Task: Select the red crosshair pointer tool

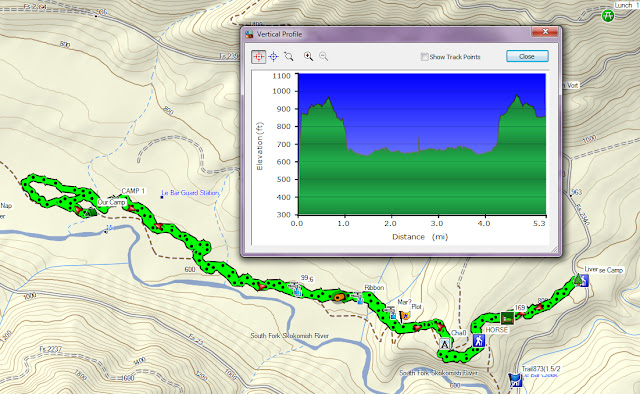Action: pyautogui.click(x=258, y=57)
